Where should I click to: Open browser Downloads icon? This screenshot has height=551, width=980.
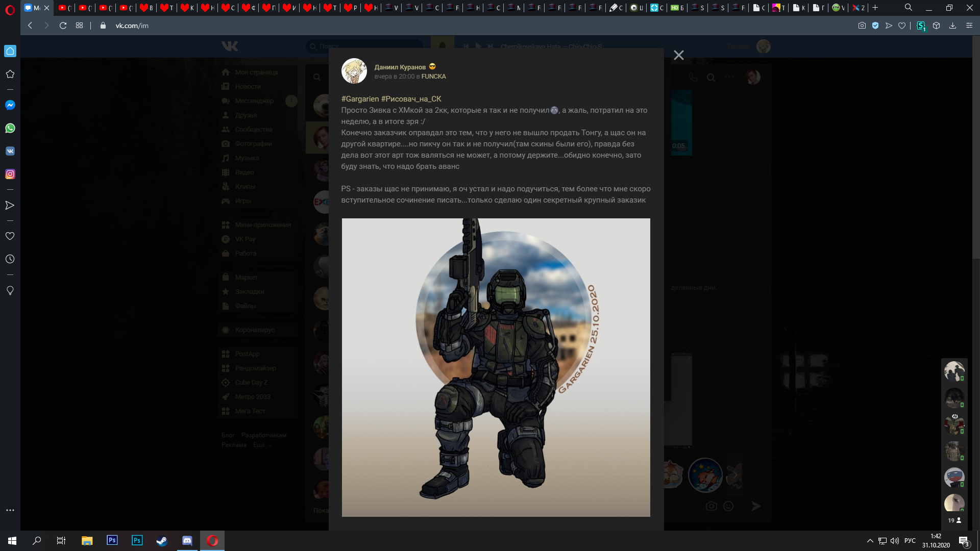pyautogui.click(x=952, y=26)
